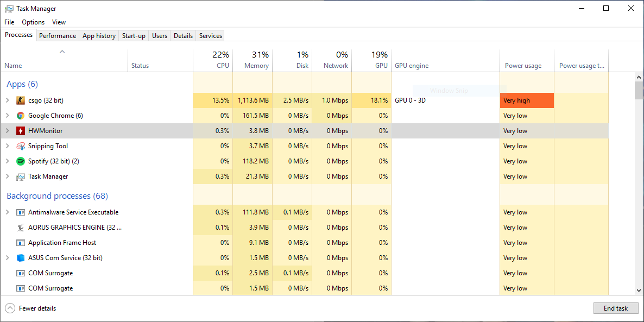
Task: Switch to the Details tab
Action: click(183, 36)
